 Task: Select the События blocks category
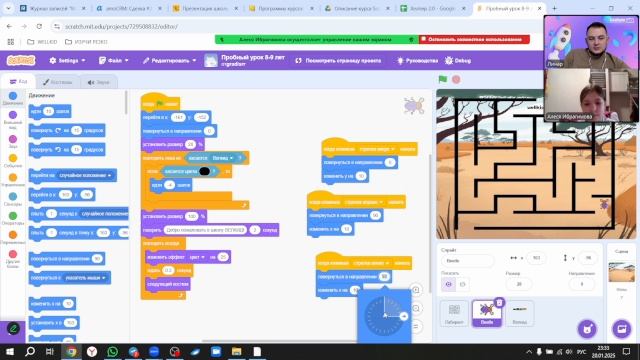click(13, 161)
